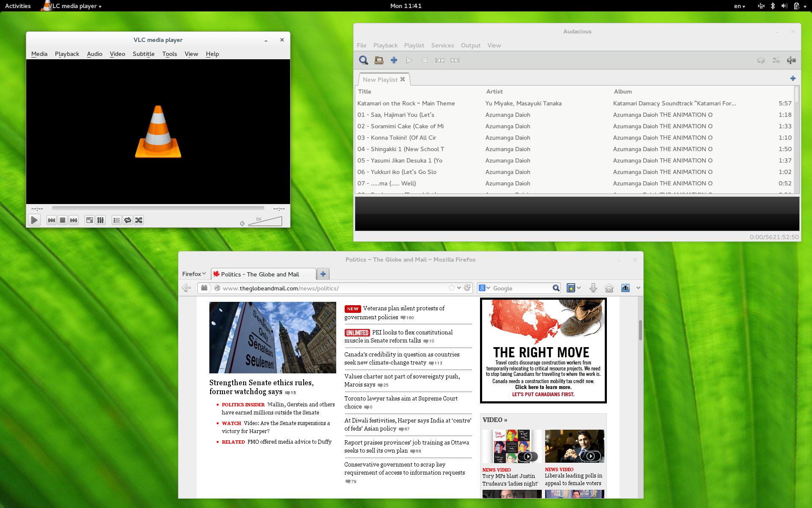Click Audacious add files plus icon
This screenshot has width=812, height=508.
pos(394,60)
